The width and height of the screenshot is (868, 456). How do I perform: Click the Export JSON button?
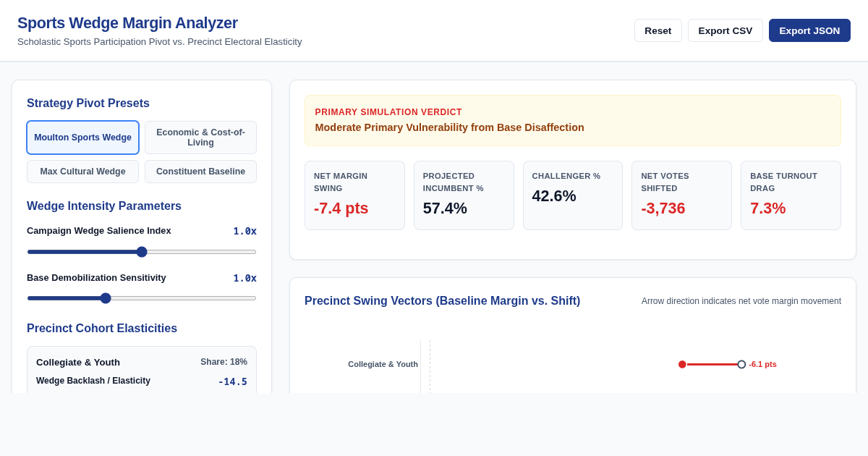[809, 30]
